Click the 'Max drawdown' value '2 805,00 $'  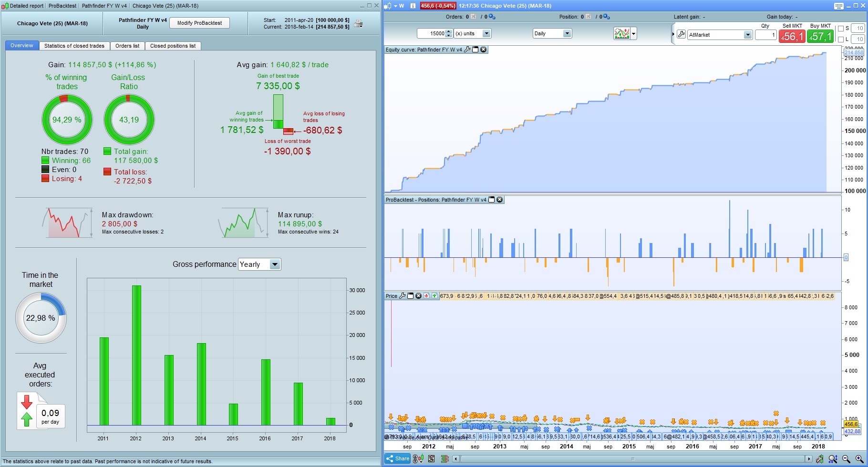[120, 224]
